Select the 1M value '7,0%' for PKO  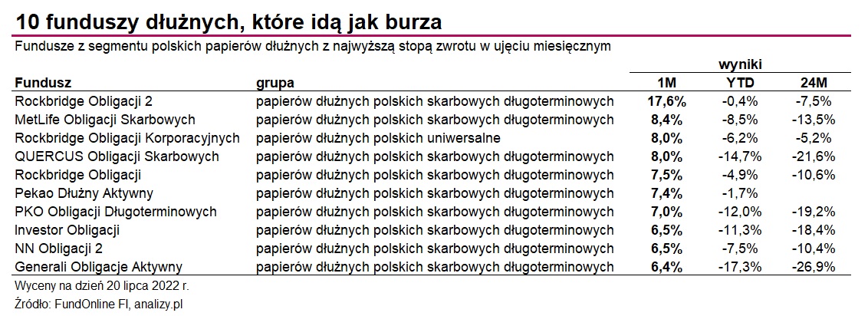click(x=666, y=212)
